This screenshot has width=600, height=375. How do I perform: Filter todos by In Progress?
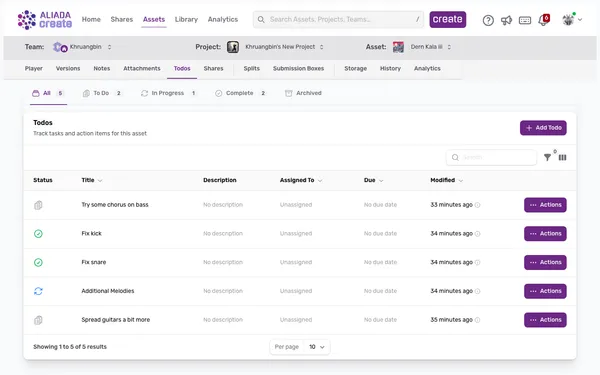point(168,93)
